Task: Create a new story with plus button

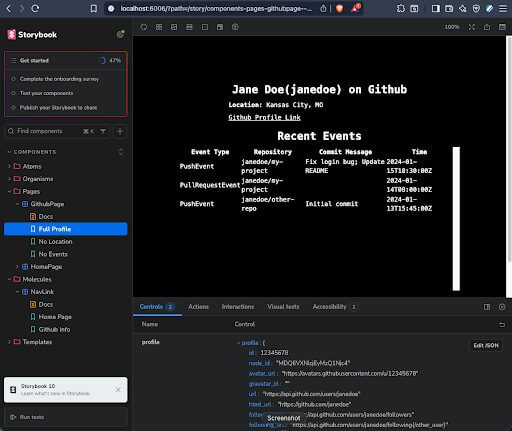Action: point(120,131)
